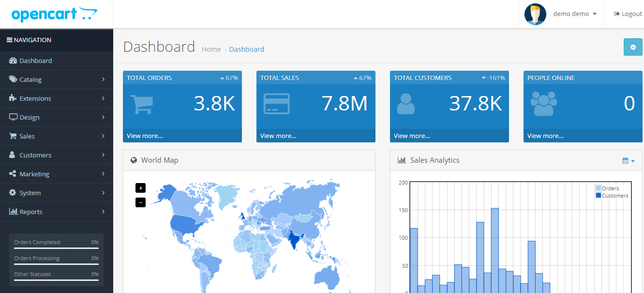Click the OpenCart logo
Screen dimensions: 644x293
[54, 14]
